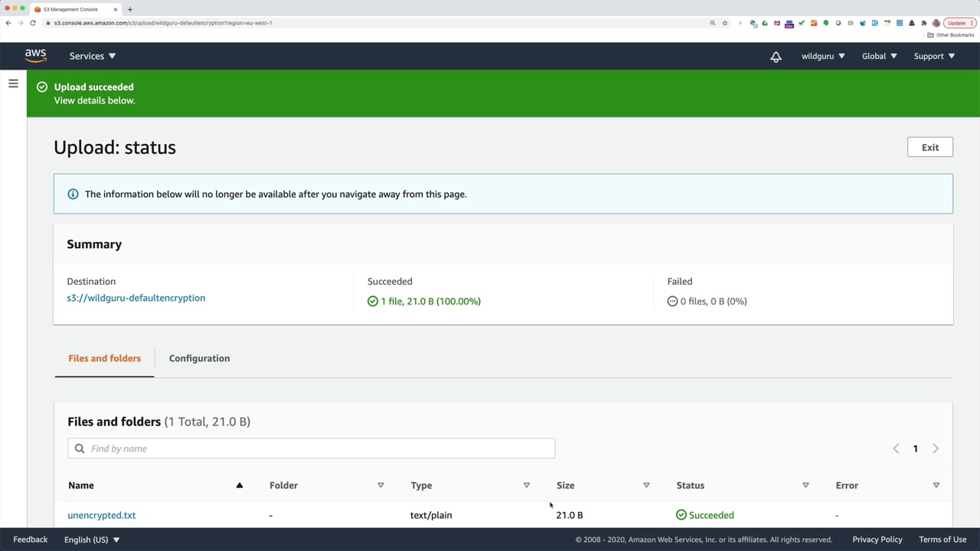Open the Global region selector
Screen dimensions: 980x551
pos(879,56)
